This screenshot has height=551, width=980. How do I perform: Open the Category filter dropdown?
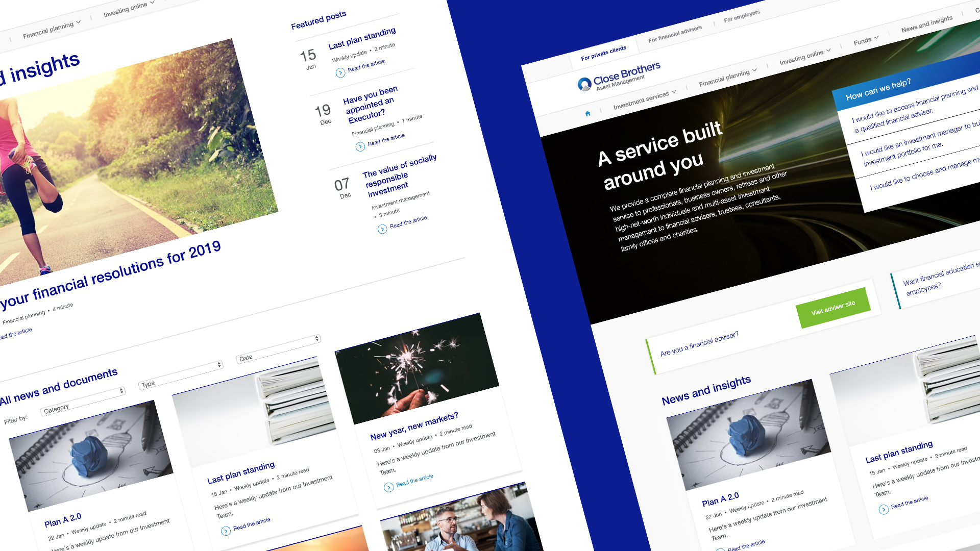click(83, 401)
